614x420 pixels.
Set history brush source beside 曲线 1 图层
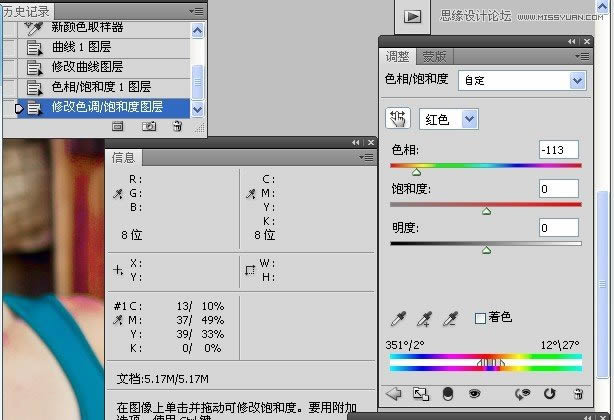pos(9,47)
